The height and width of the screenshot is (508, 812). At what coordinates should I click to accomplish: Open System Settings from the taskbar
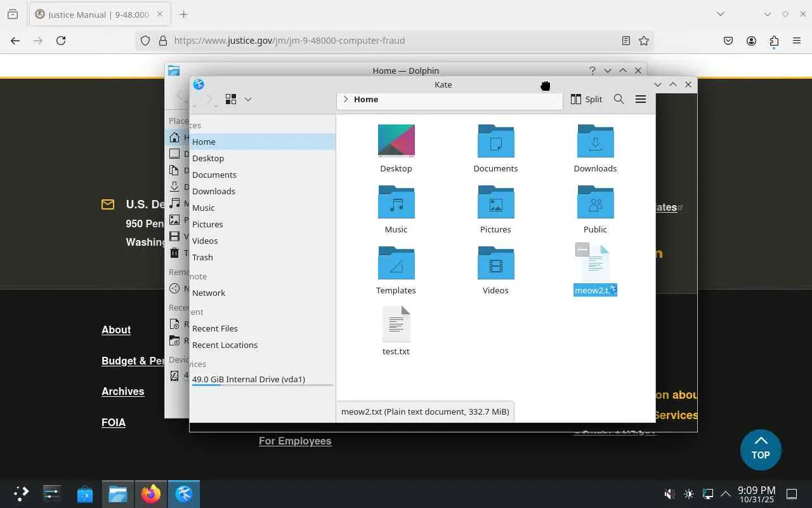[x=51, y=493]
